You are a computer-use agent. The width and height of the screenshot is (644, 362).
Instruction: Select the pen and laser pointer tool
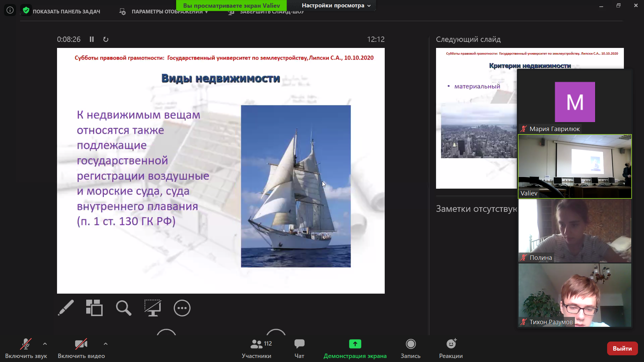click(x=66, y=308)
